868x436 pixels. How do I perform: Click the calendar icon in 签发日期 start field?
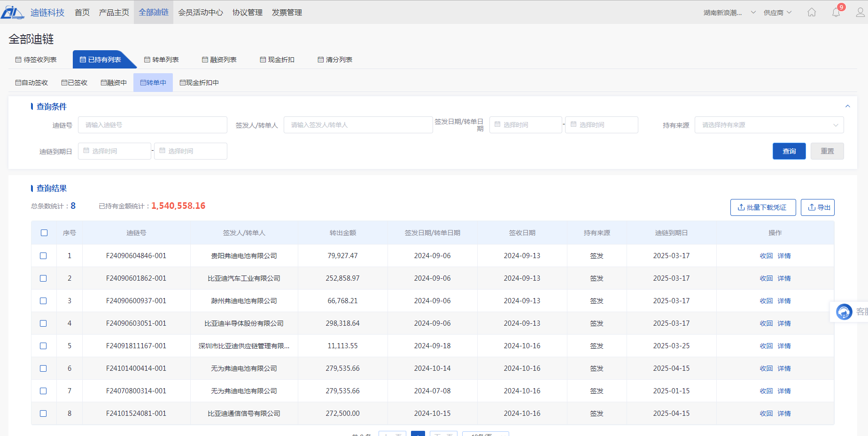pyautogui.click(x=497, y=124)
